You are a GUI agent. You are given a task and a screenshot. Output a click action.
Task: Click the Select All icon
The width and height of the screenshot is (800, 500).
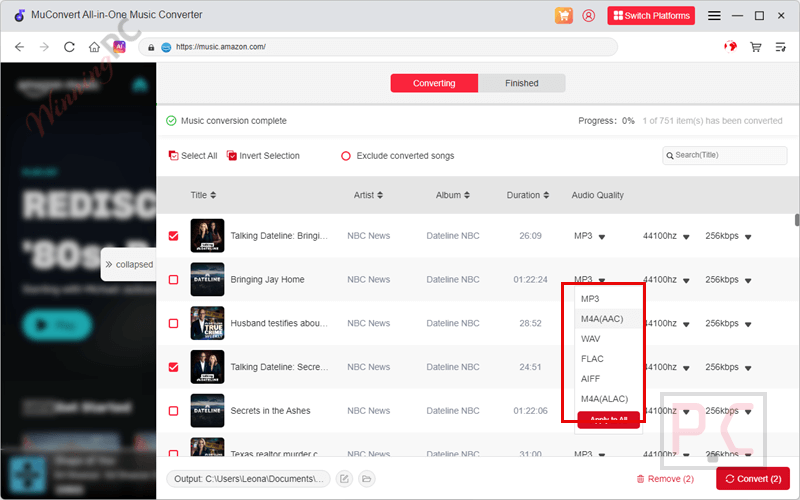[173, 156]
